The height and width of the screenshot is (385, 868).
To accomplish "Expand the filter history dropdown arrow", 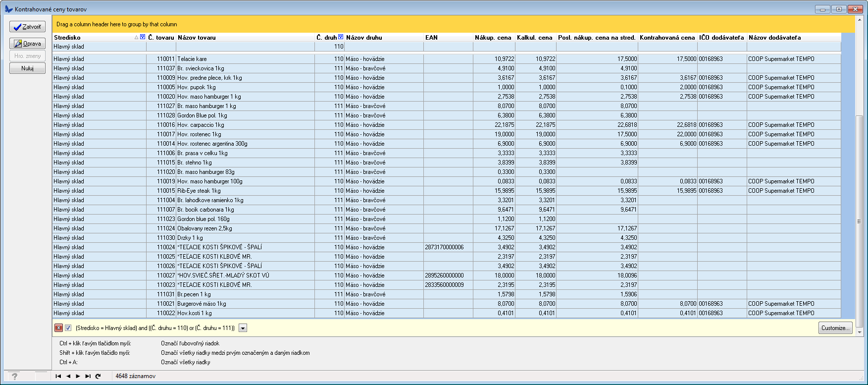I will point(243,328).
